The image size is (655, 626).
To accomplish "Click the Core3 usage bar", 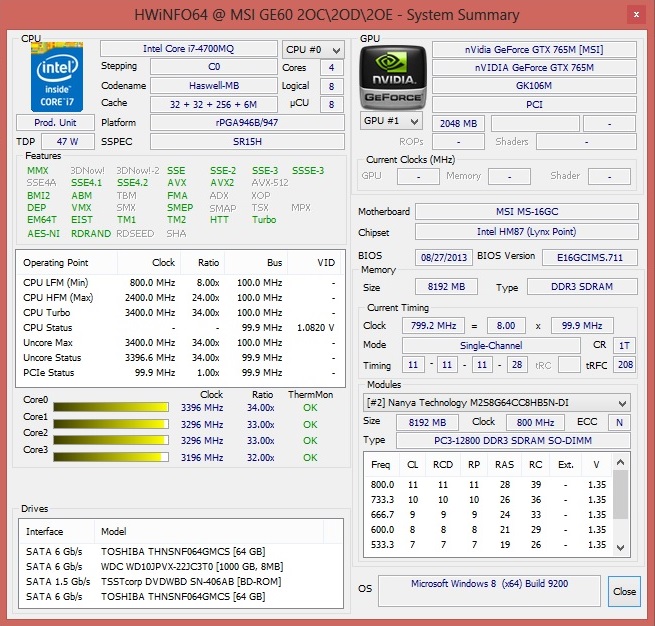I will [113, 457].
